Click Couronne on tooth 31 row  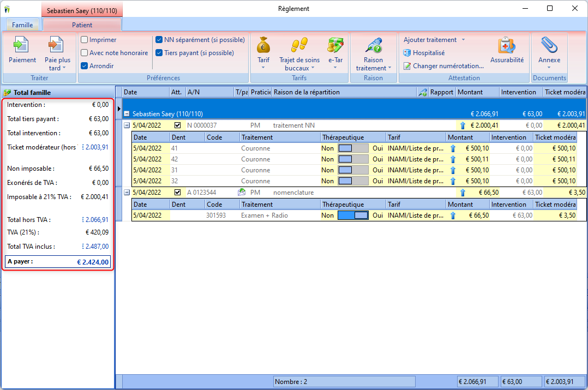256,170
